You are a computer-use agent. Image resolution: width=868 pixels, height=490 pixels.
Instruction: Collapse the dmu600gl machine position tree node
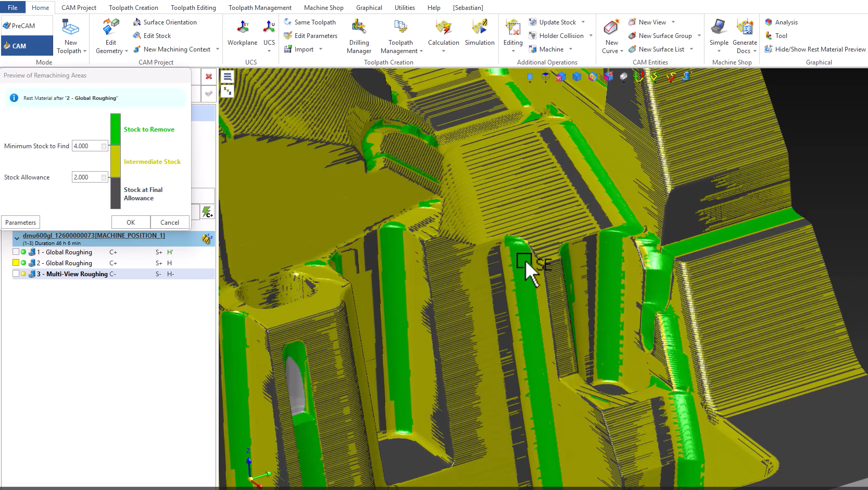[17, 238]
